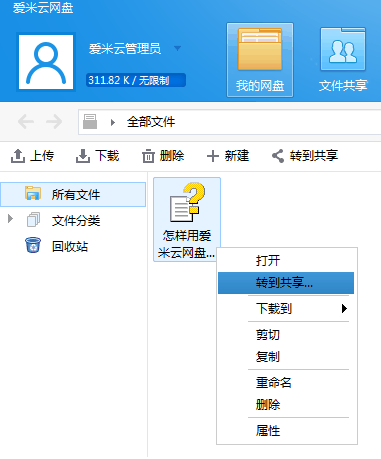Choose 删除 from context menu
This screenshot has width=381, height=459.
click(287, 405)
